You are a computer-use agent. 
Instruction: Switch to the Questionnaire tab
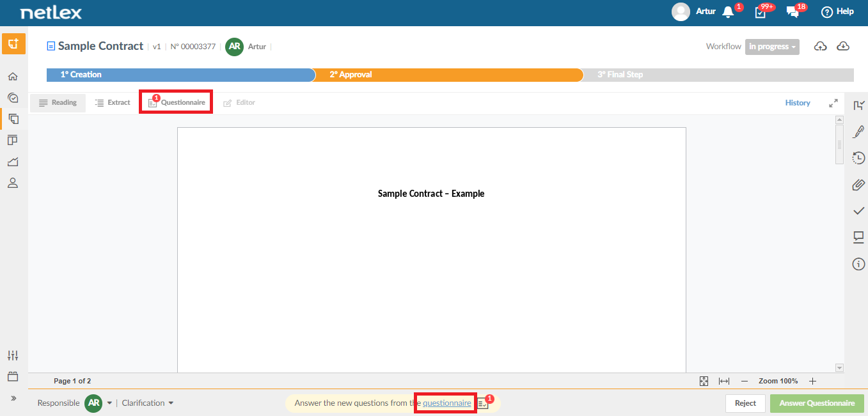tap(177, 103)
